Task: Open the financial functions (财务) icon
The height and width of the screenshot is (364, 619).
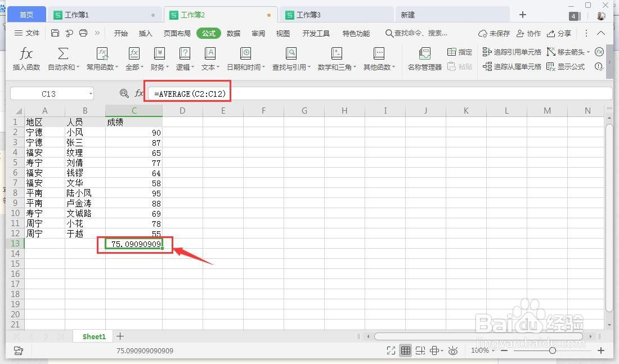Action: pos(159,53)
